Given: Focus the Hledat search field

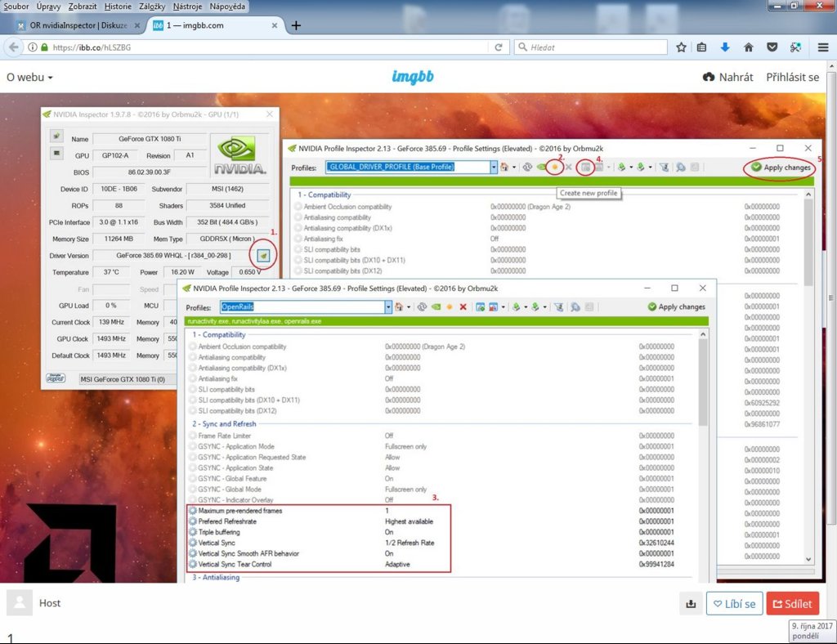Looking at the screenshot, I should (x=591, y=47).
